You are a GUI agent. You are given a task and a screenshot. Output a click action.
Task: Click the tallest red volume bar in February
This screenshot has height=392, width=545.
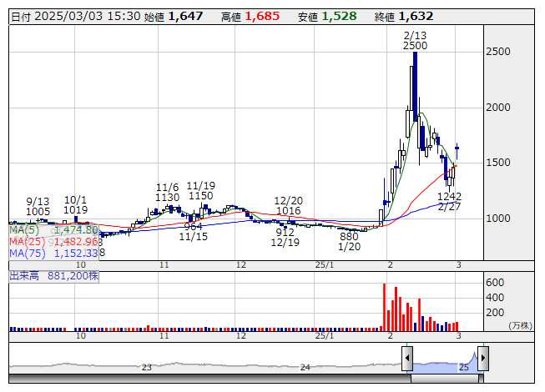coord(384,307)
